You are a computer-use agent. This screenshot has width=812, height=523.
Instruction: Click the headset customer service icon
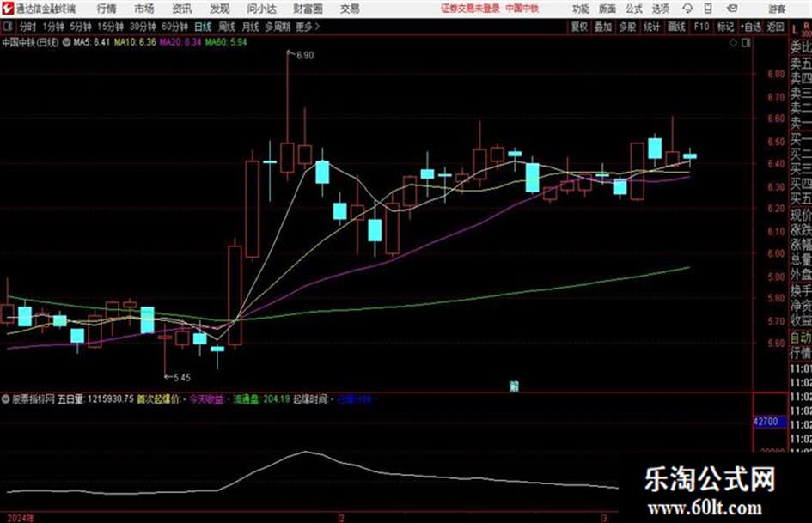click(687, 9)
